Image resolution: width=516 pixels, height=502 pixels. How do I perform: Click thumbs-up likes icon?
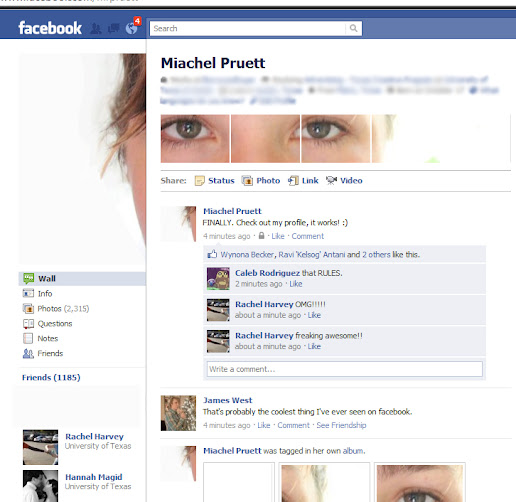point(212,254)
